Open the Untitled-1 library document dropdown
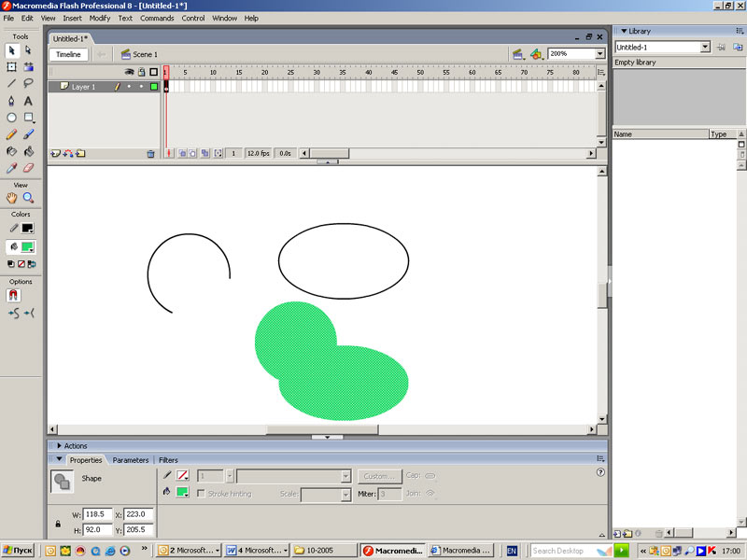This screenshot has height=560, width=747. point(705,47)
